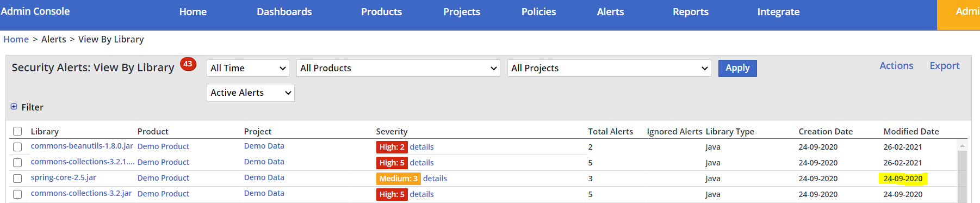
Task: Click the Home breadcrumb link
Action: [x=16, y=39]
